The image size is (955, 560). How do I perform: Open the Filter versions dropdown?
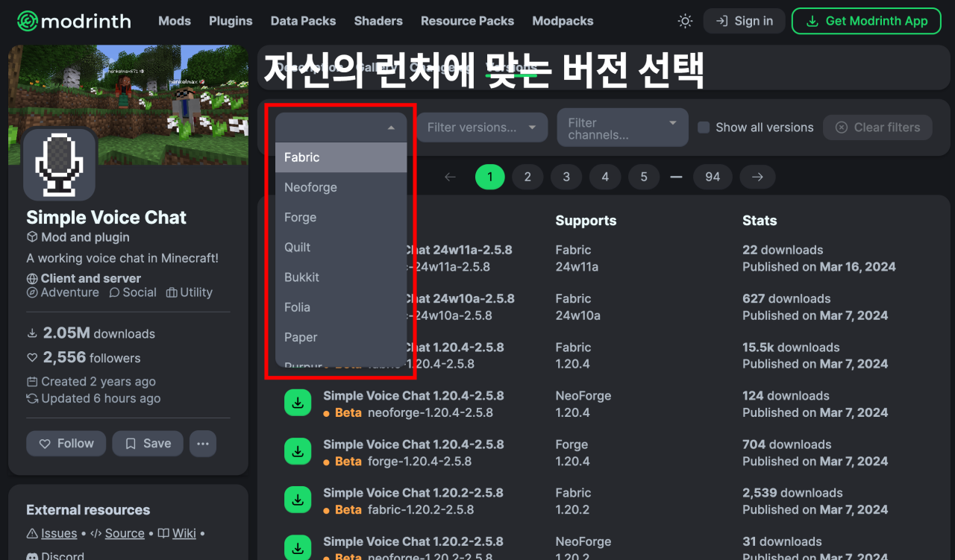click(x=481, y=128)
